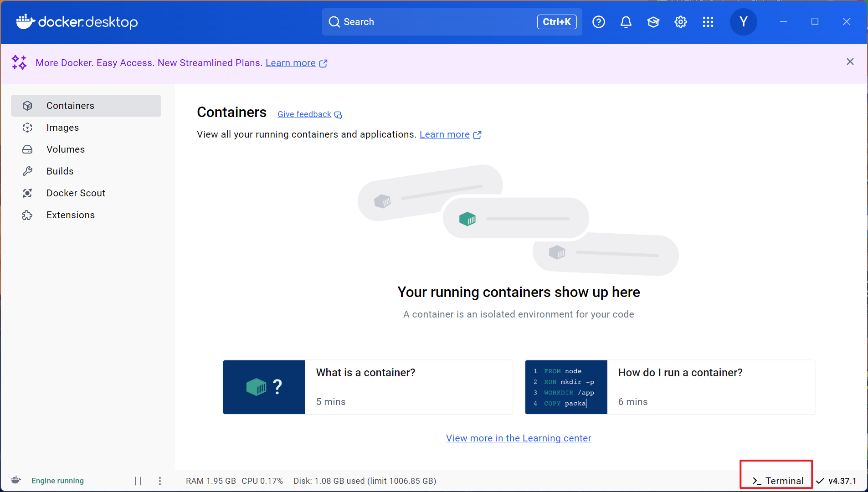Click the Dockerfile code snippet thumbnail

point(566,387)
